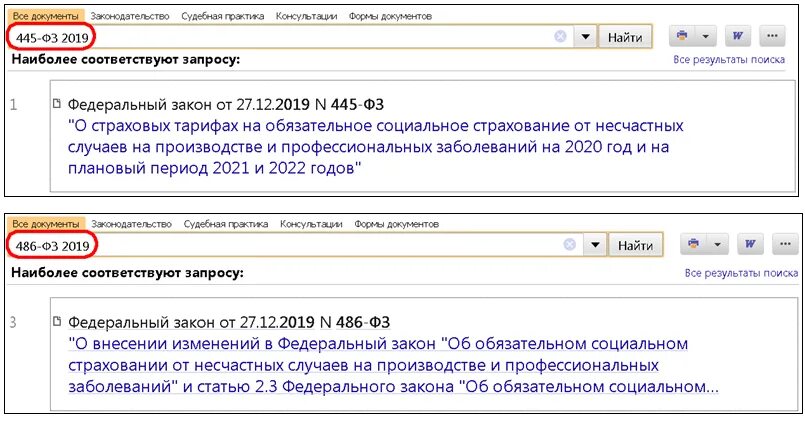Click document icon beside 486-ФЗ law result
This screenshot has height=422, width=805.
[57, 321]
